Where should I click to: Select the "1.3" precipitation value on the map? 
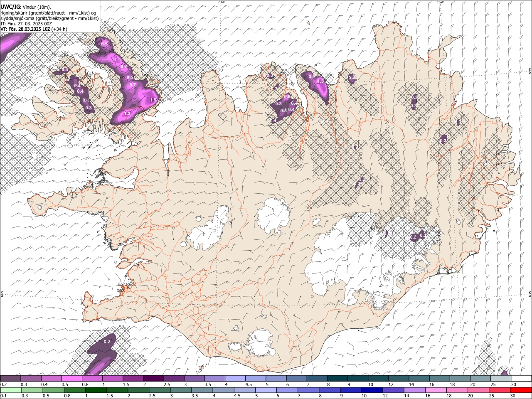click(127, 113)
